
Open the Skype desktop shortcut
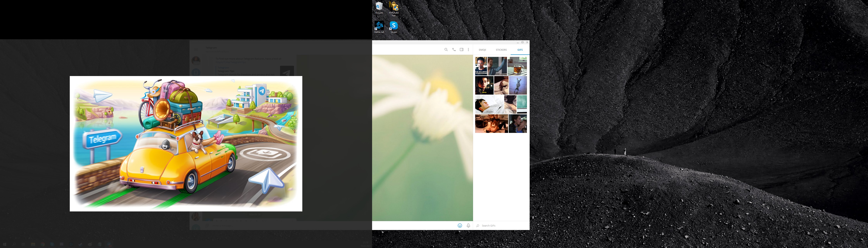pyautogui.click(x=394, y=26)
